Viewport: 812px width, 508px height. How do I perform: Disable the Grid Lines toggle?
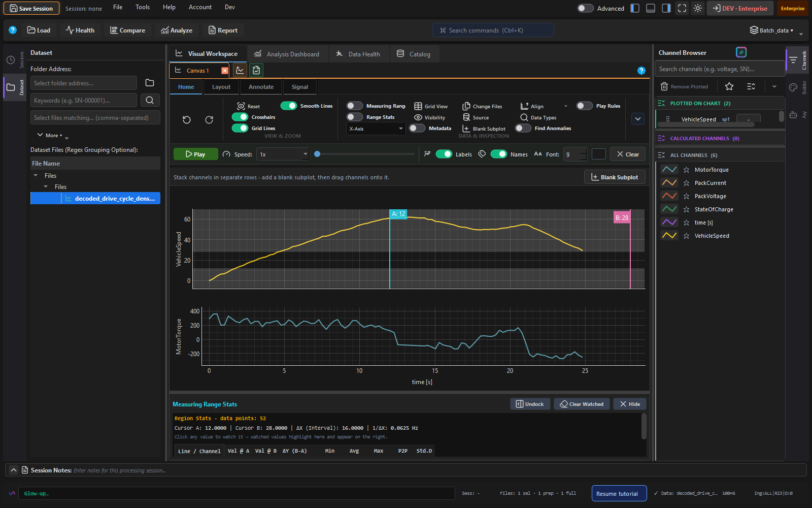click(240, 128)
